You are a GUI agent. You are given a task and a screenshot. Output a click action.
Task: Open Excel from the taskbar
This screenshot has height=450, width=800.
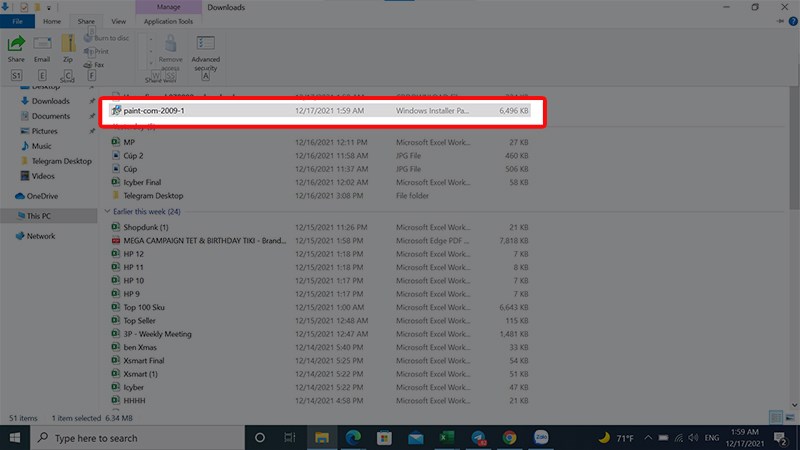click(x=449, y=438)
